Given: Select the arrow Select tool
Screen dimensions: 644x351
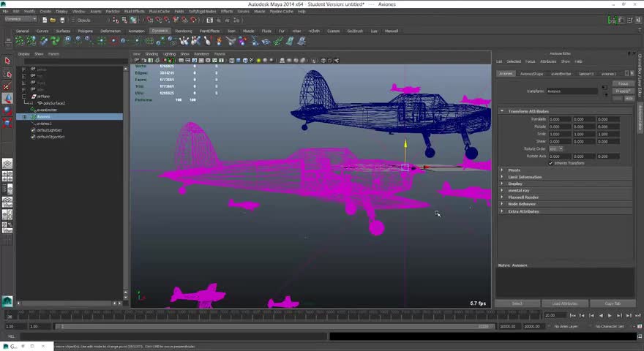Looking at the screenshot, I should click(x=7, y=61).
